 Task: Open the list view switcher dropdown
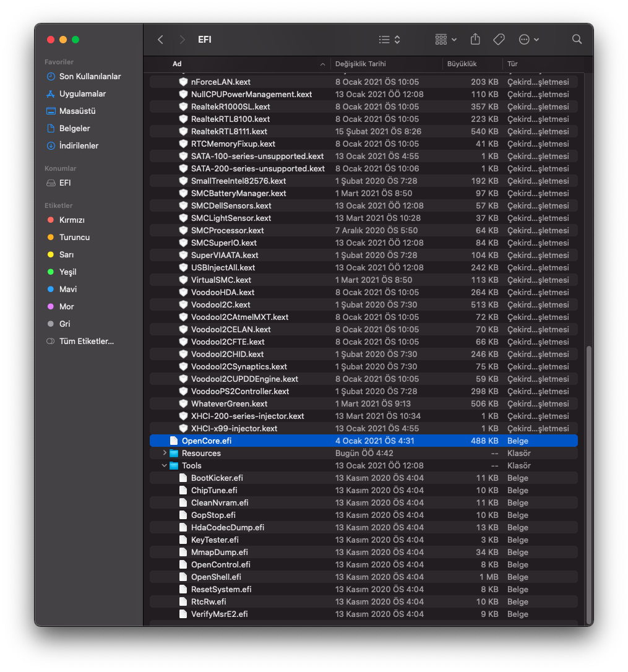click(390, 40)
